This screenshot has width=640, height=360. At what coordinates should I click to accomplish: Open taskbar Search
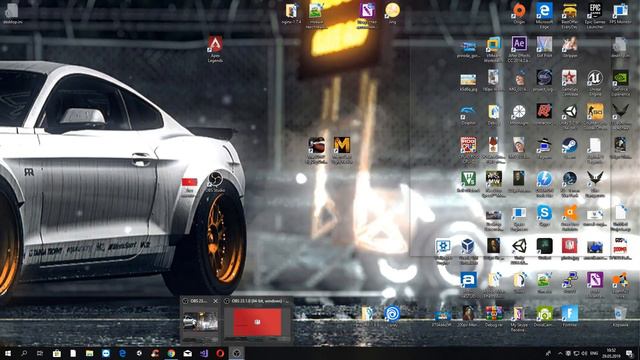(x=24, y=353)
